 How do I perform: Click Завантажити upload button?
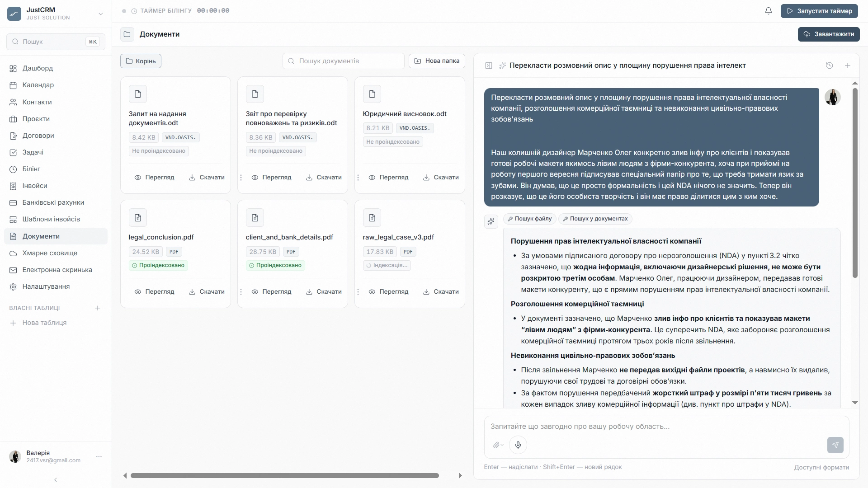click(x=829, y=34)
